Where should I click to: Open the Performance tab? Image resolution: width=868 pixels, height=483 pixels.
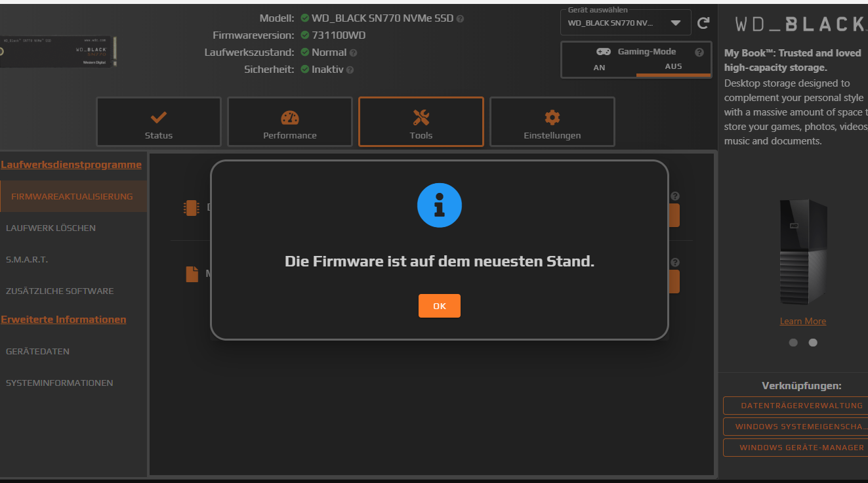tap(290, 122)
